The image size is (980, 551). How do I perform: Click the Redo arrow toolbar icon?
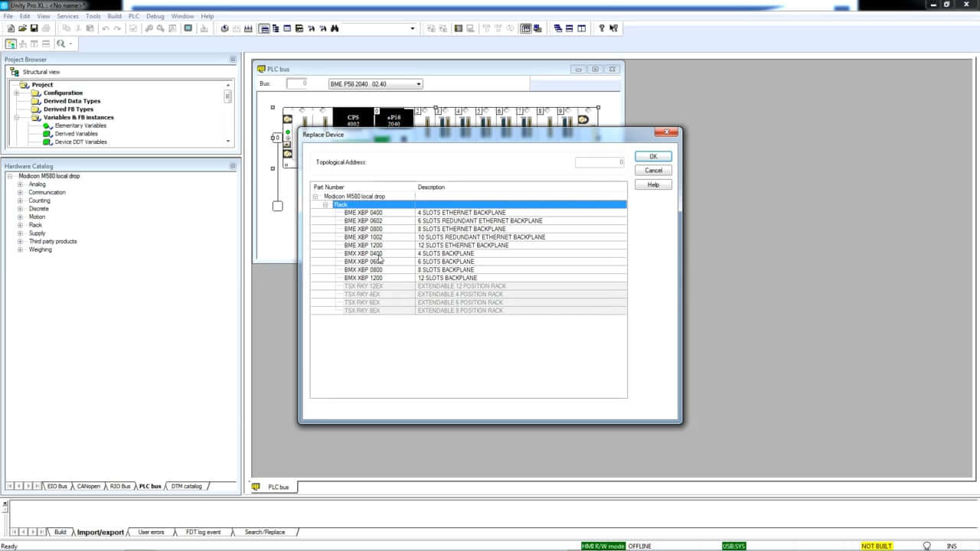pyautogui.click(x=117, y=28)
